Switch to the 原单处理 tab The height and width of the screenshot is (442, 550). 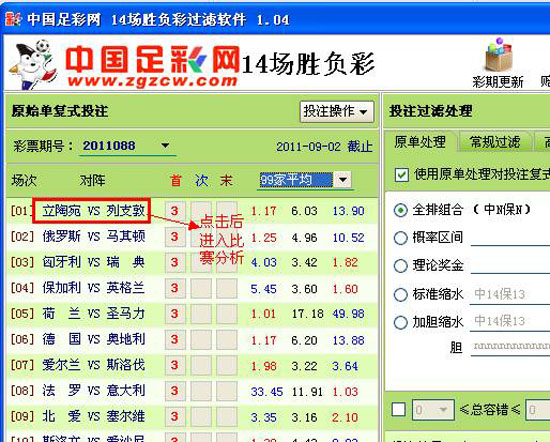pos(420,142)
